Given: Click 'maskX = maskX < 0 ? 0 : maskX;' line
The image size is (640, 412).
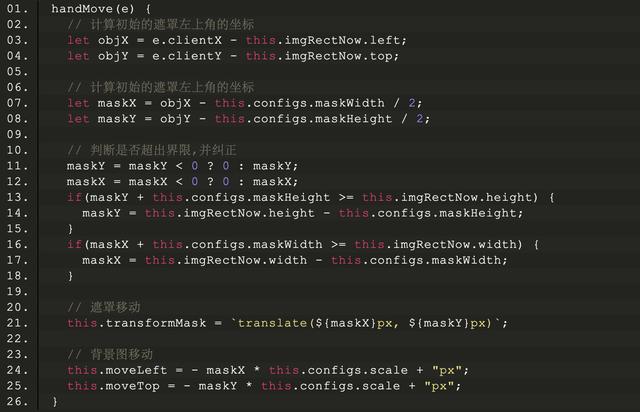Looking at the screenshot, I should point(182,182).
